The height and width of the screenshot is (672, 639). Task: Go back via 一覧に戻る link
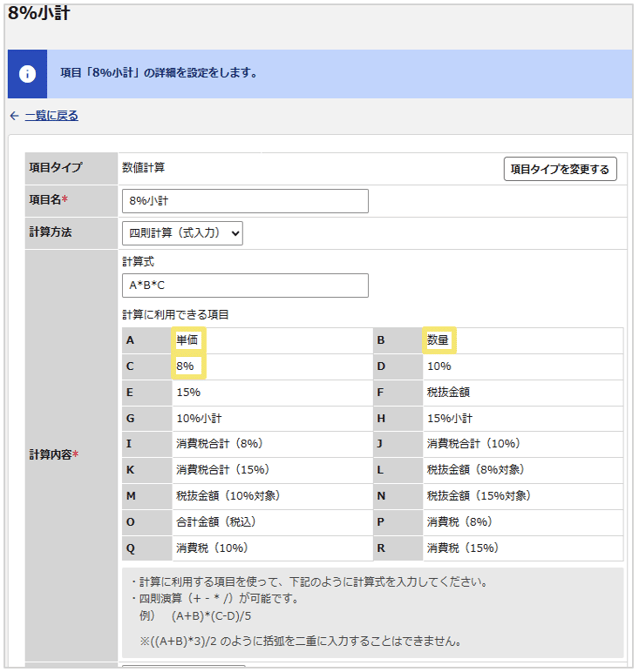pyautogui.click(x=51, y=116)
